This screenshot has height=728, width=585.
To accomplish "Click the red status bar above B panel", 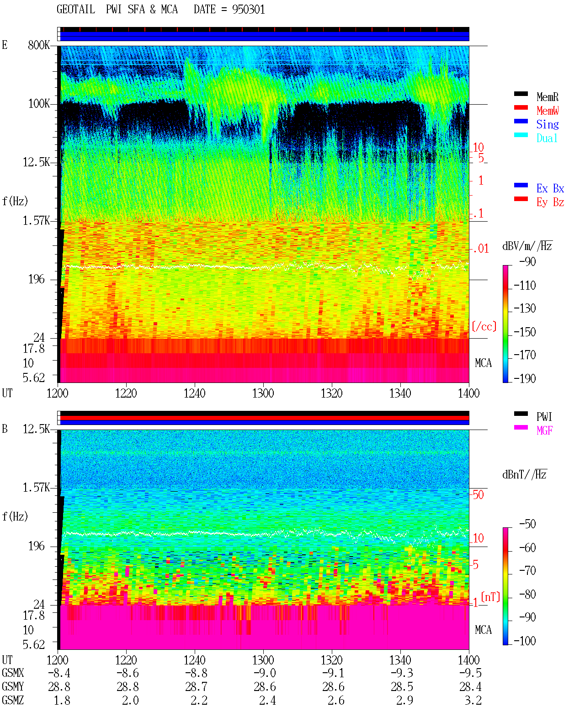I will click(x=265, y=418).
